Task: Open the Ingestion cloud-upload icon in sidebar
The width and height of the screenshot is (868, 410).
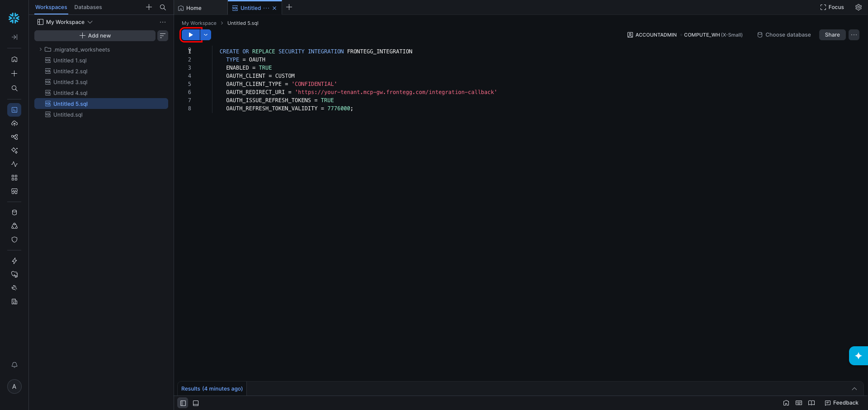Action: [x=14, y=123]
